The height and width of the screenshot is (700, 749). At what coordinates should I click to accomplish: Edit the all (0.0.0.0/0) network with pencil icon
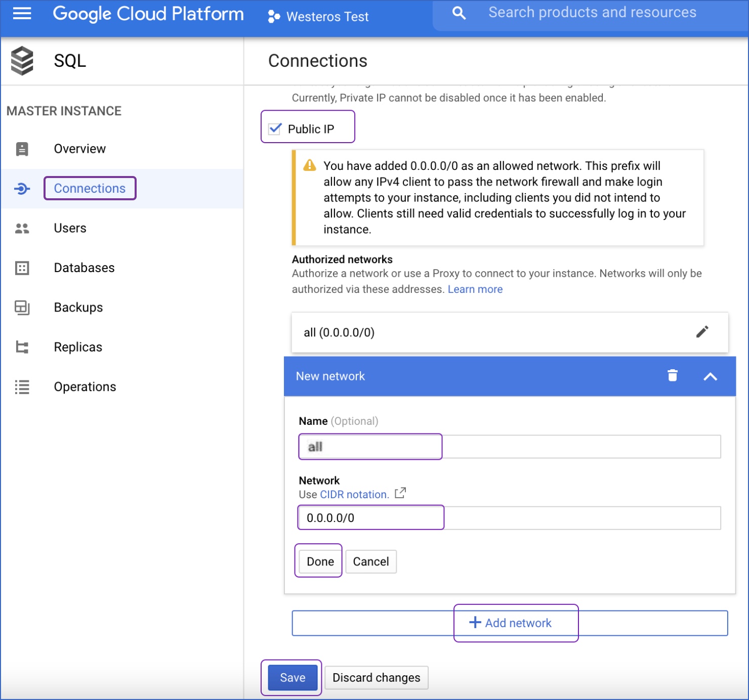tap(702, 332)
